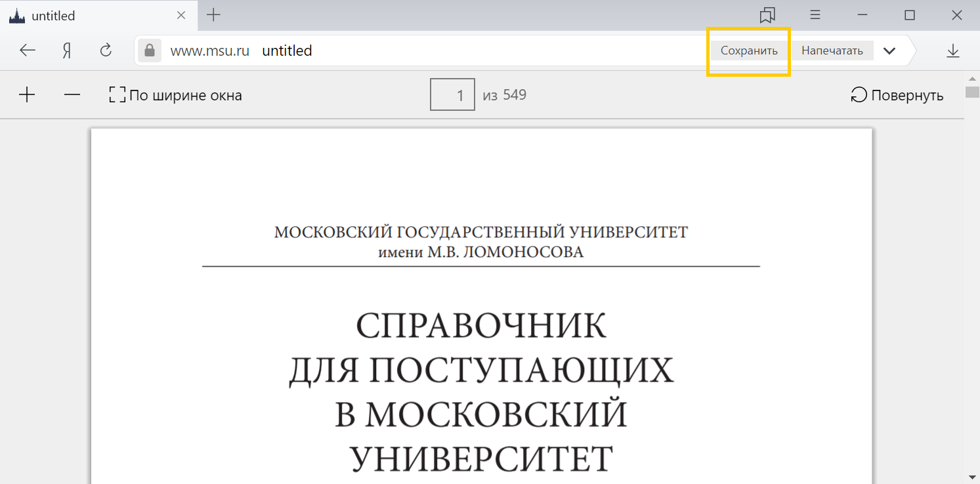This screenshot has height=484, width=980.
Task: Zoom out of the PDF with minus
Action: (72, 95)
